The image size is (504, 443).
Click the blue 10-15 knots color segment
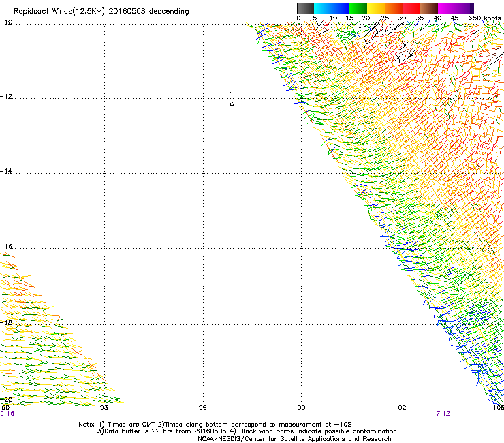[x=341, y=8]
